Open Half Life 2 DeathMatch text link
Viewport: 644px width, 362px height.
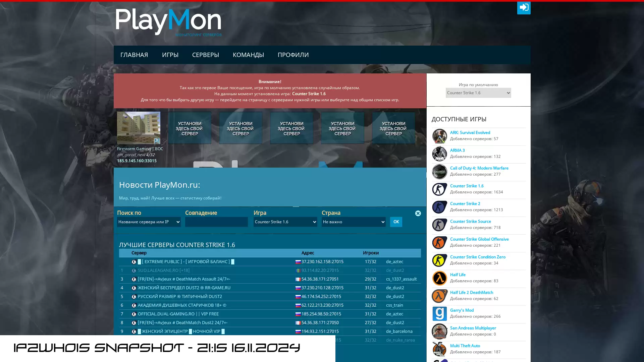coord(471,293)
